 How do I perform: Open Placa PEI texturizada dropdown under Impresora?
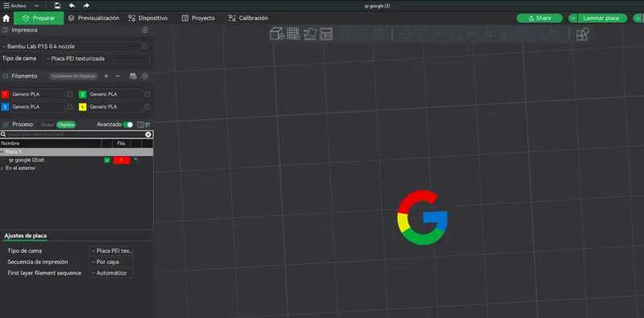97,58
